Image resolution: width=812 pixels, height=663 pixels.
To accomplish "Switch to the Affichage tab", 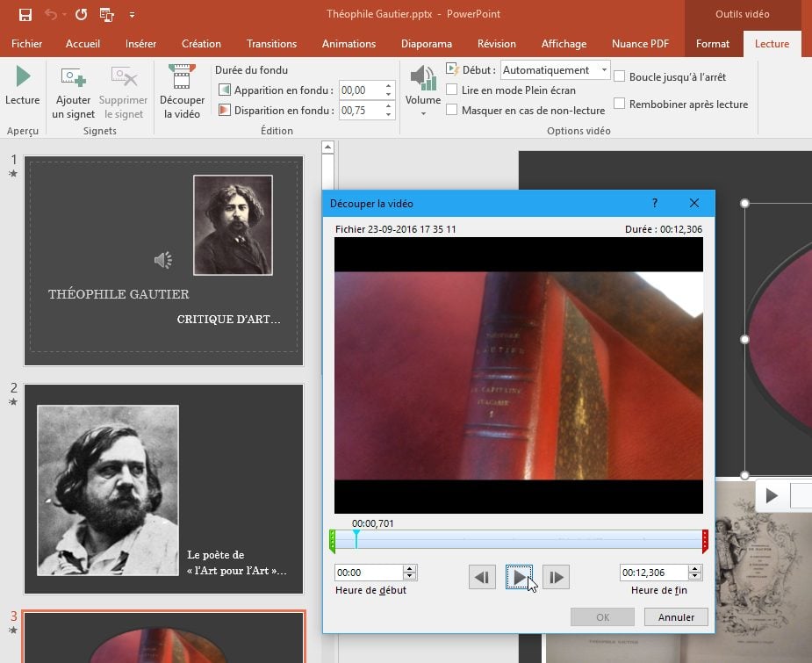I will click(564, 44).
